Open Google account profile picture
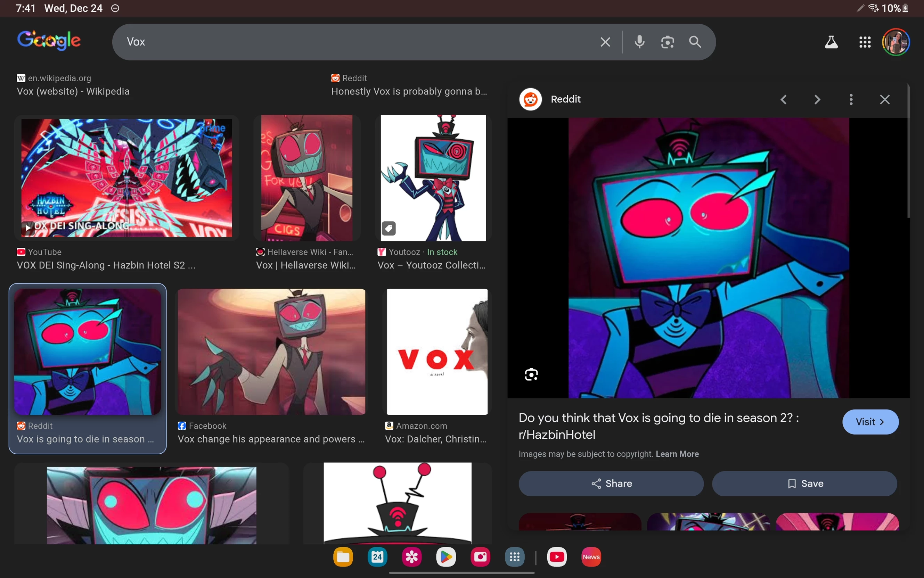Screen dimensions: 924x578 [896, 42]
